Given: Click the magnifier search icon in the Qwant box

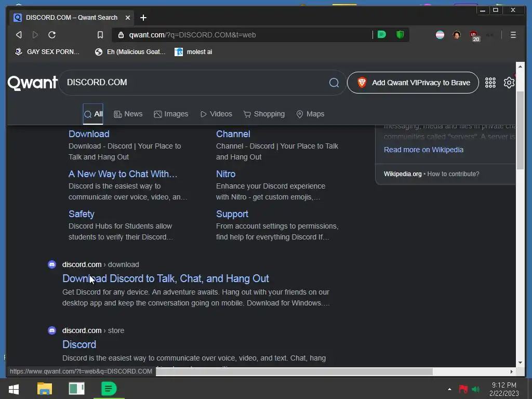Looking at the screenshot, I should (x=334, y=83).
